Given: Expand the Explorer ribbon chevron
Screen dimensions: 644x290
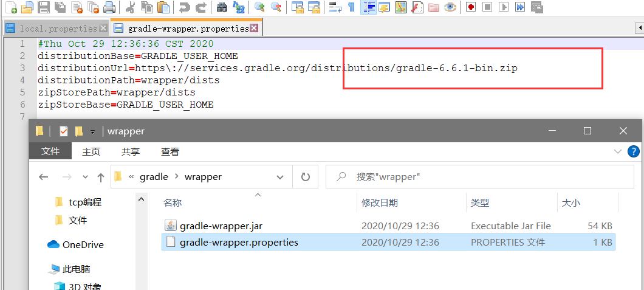Looking at the screenshot, I should 618,151.
